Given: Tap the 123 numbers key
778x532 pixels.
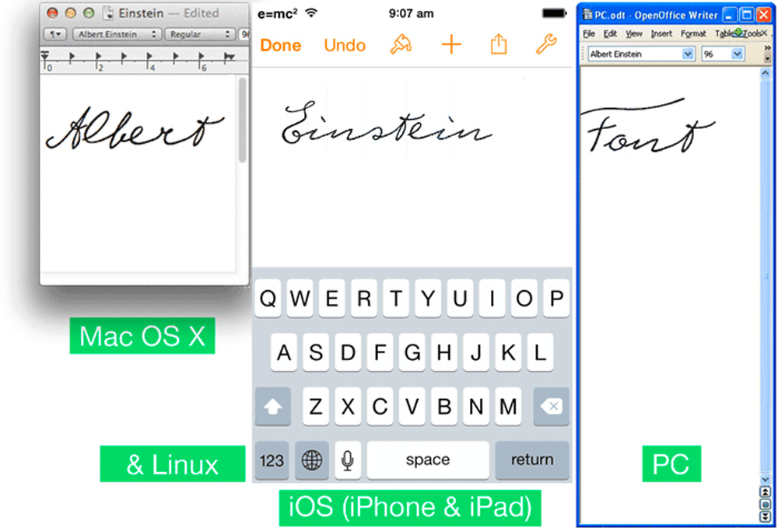Looking at the screenshot, I should 272,460.
